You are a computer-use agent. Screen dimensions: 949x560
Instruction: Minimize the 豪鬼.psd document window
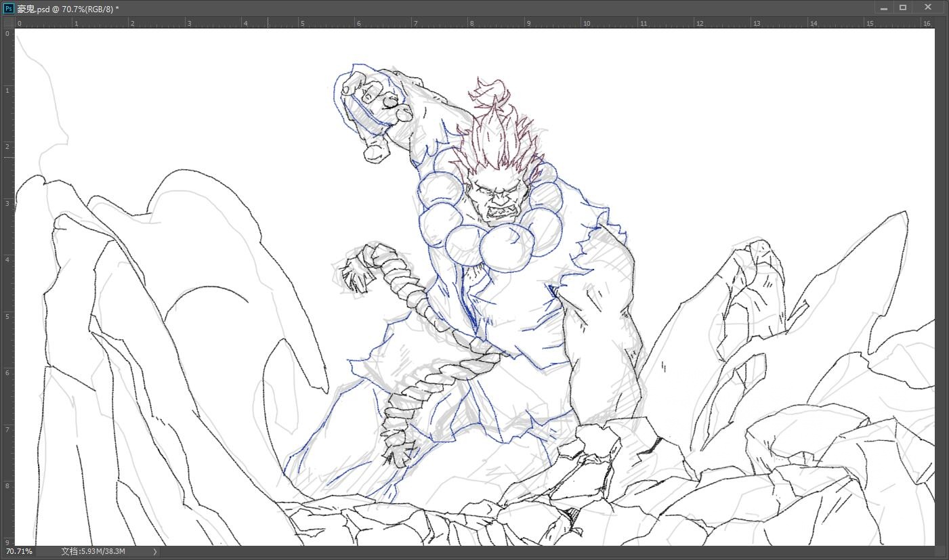point(884,8)
